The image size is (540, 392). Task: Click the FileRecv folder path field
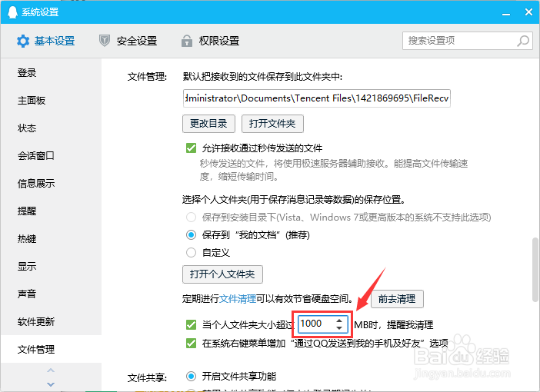pyautogui.click(x=316, y=98)
